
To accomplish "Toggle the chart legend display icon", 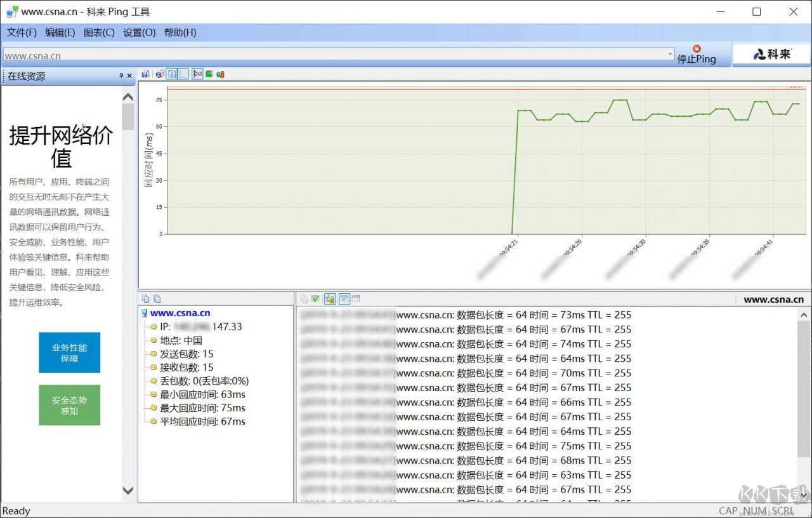I will [x=172, y=74].
